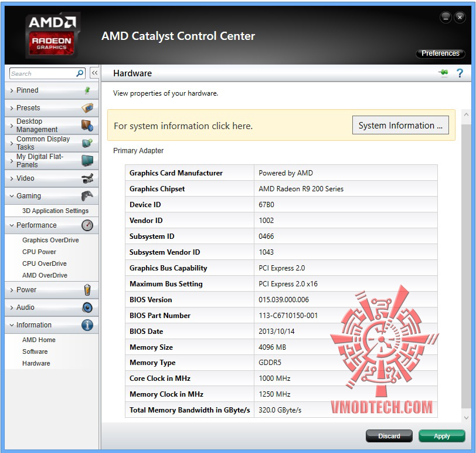Click the green pin page icon
This screenshot has height=453, width=476.
coord(444,73)
